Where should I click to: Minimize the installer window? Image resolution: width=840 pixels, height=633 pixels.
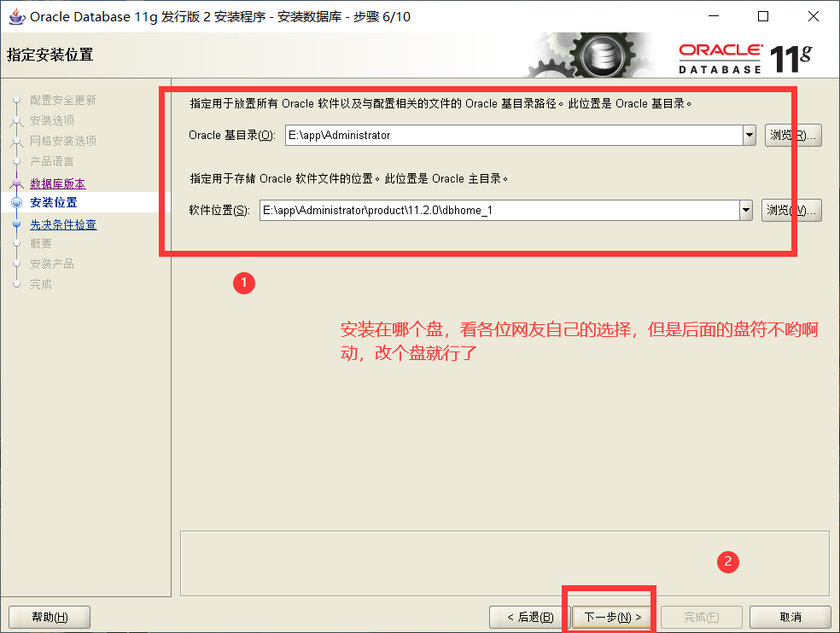point(714,16)
